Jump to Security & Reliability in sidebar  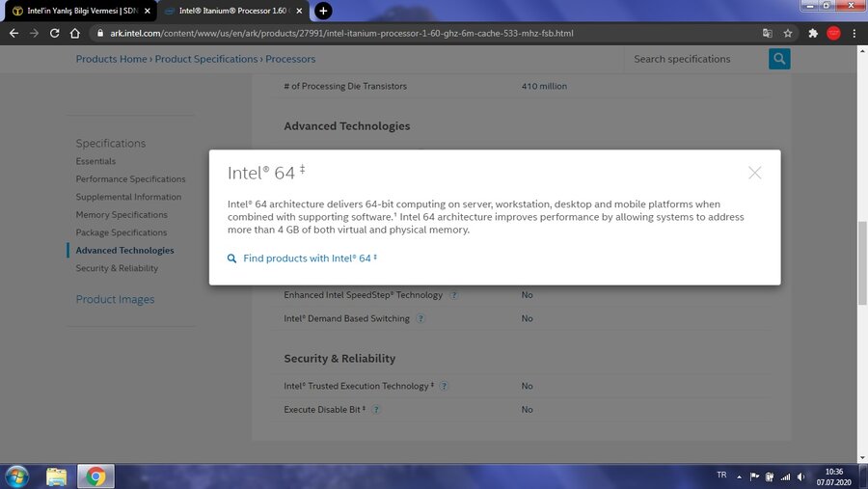coord(117,268)
